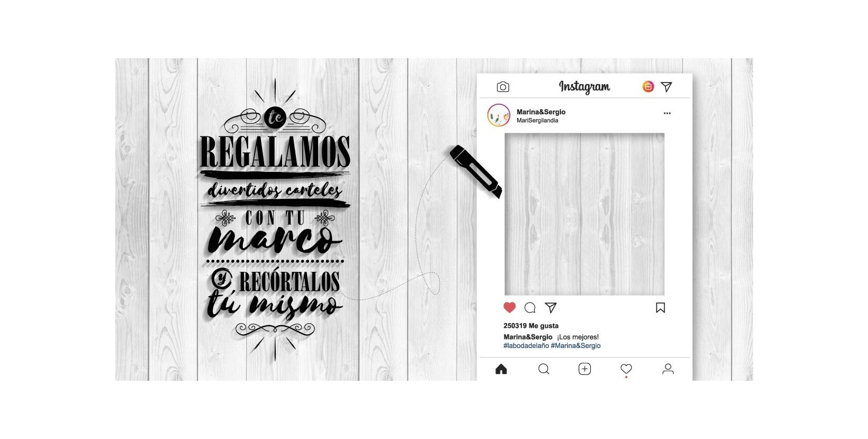Screen dimensions: 868x439
Task: Open post options three-dot menu
Action: click(x=667, y=113)
